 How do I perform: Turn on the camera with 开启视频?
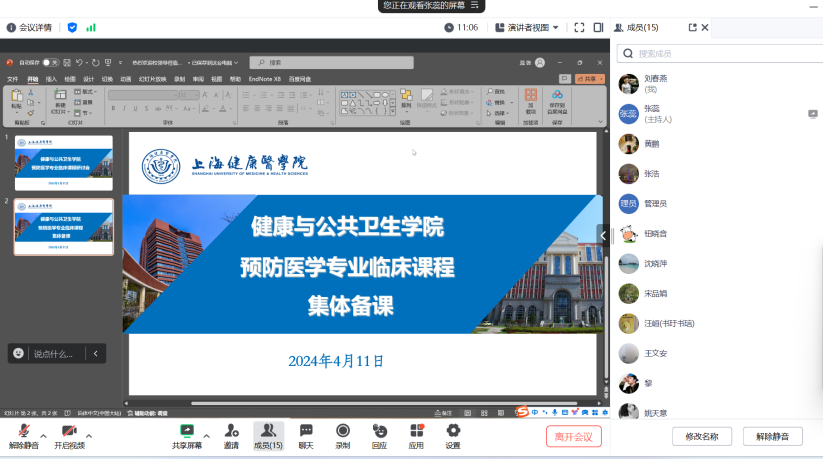coord(69,431)
